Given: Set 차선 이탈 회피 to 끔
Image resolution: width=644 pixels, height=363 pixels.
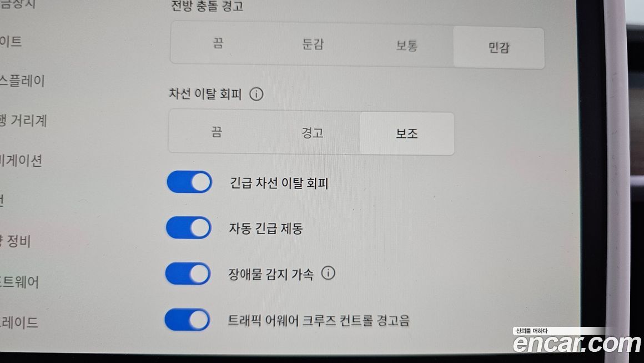Looking at the screenshot, I should point(217,132).
